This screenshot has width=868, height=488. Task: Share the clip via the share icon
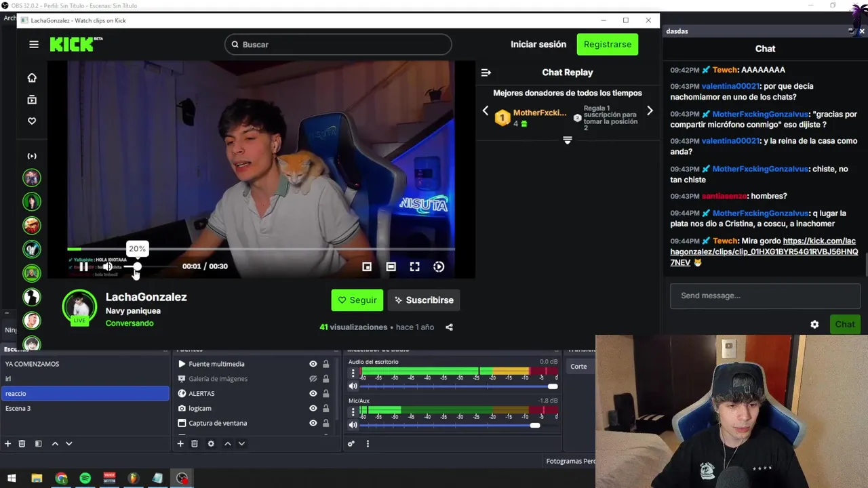pos(449,327)
